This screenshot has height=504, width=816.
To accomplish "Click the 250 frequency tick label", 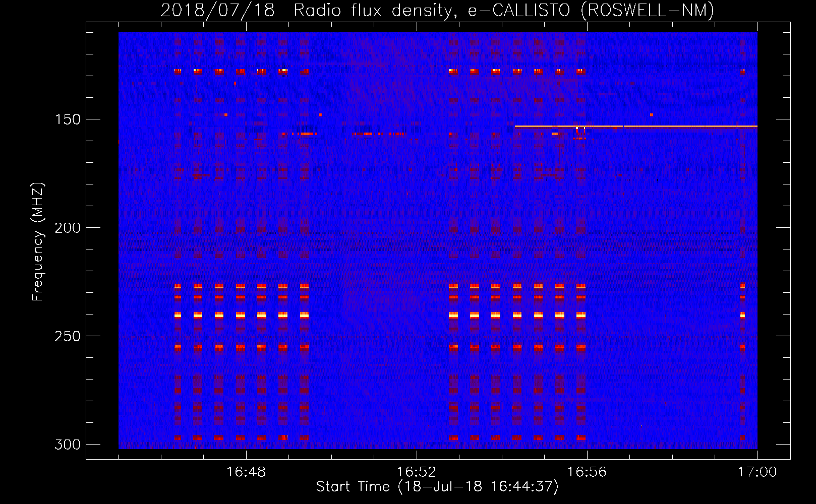I will [x=68, y=336].
